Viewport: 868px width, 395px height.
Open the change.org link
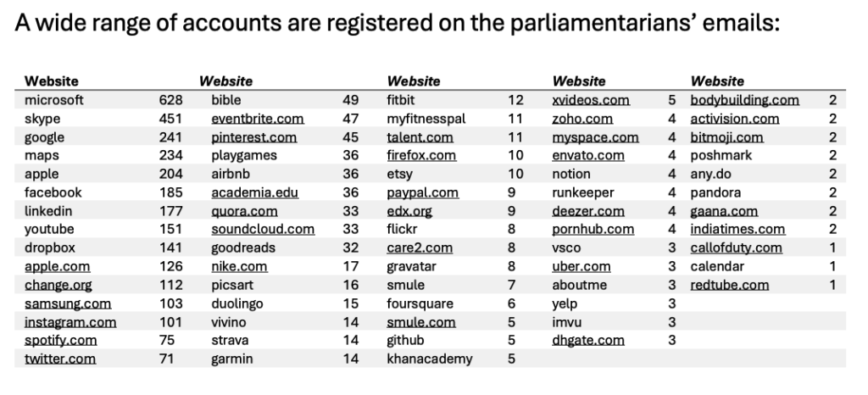(58, 285)
